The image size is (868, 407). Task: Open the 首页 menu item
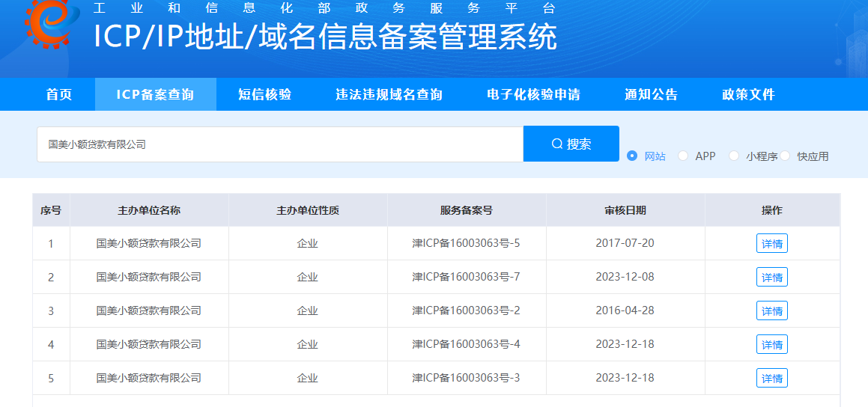pos(59,94)
